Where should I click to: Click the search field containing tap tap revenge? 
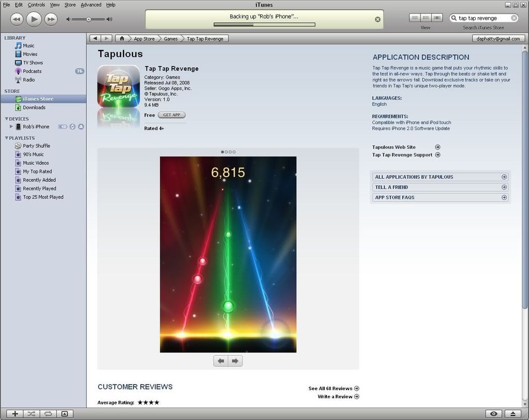483,18
